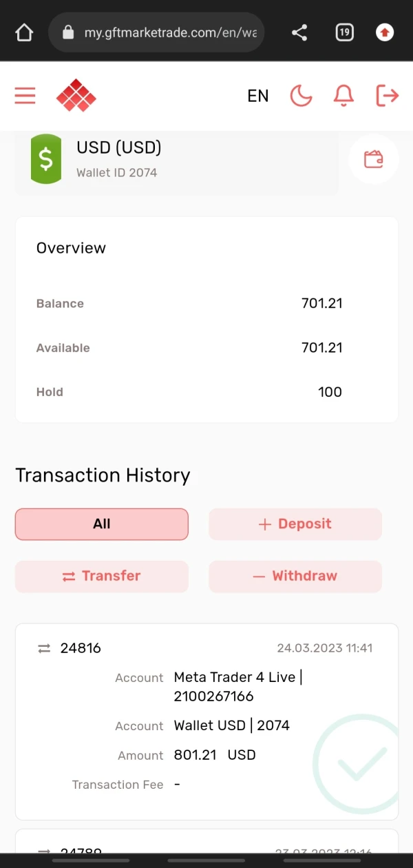
Task: Click the USD wallet ID 2074 card
Action: coord(177,160)
